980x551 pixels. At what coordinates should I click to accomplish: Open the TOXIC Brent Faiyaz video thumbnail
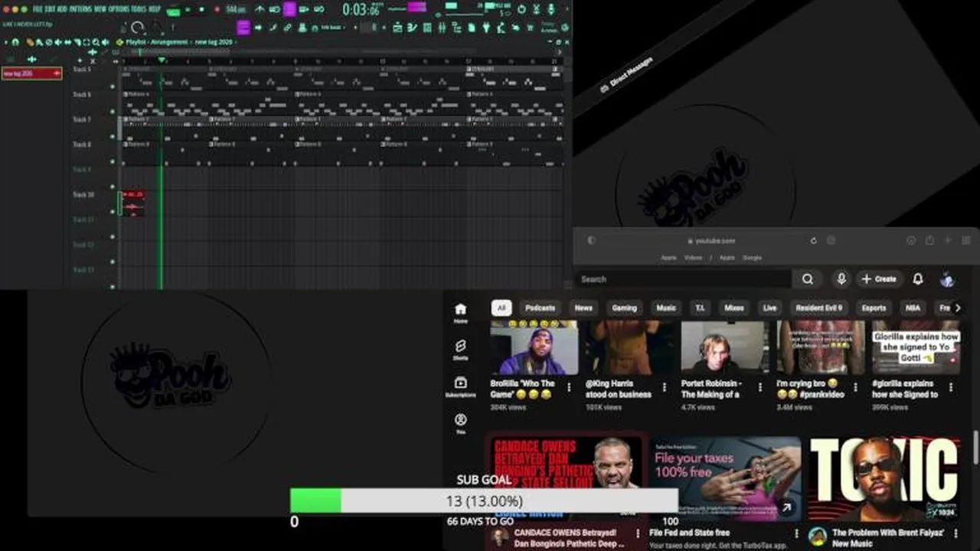884,479
